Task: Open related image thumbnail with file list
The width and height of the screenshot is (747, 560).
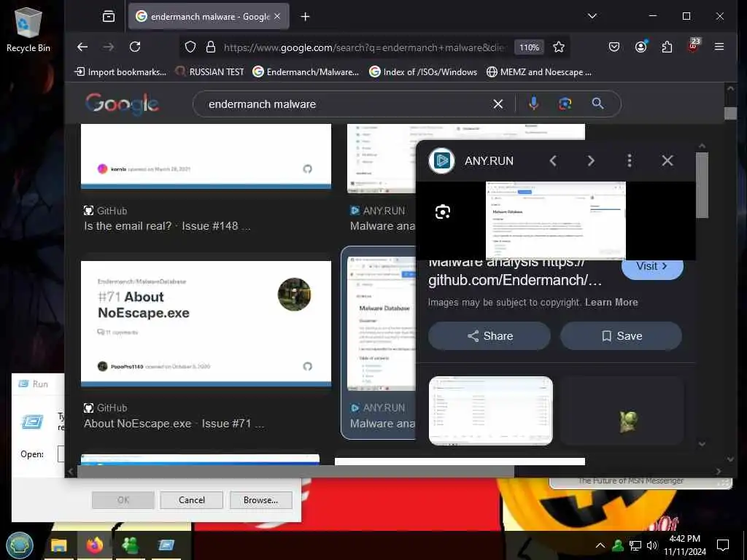Action: tap(491, 411)
